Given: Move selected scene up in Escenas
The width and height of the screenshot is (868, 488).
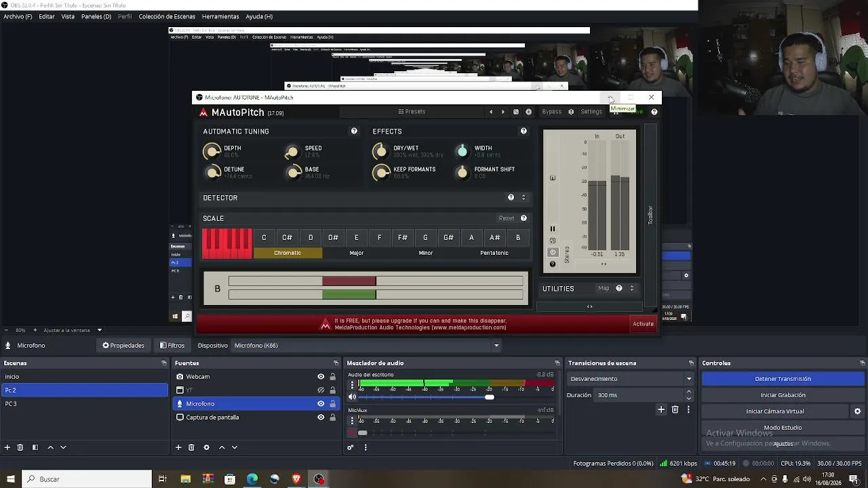Looking at the screenshot, I should pyautogui.click(x=50, y=447).
